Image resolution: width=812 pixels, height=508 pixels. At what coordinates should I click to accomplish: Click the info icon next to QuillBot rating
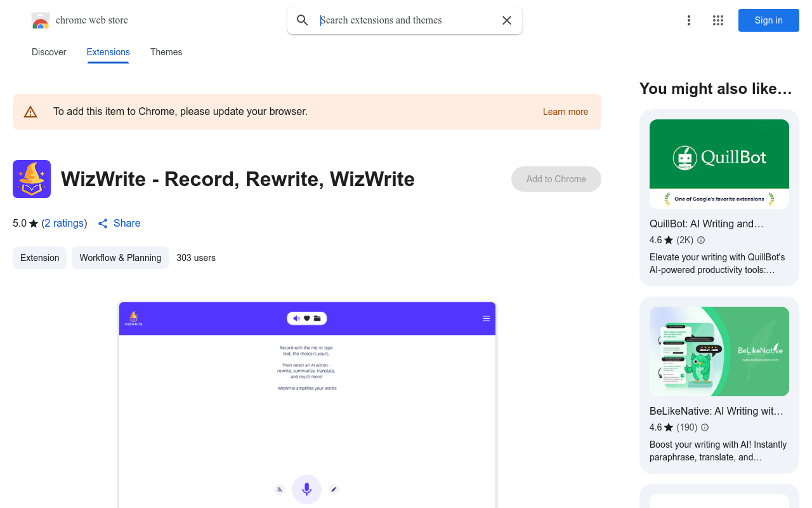(701, 240)
